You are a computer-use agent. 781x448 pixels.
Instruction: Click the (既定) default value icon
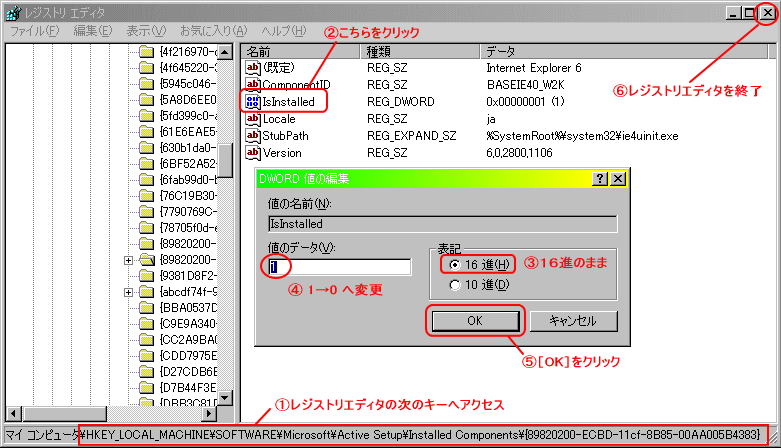click(253, 68)
